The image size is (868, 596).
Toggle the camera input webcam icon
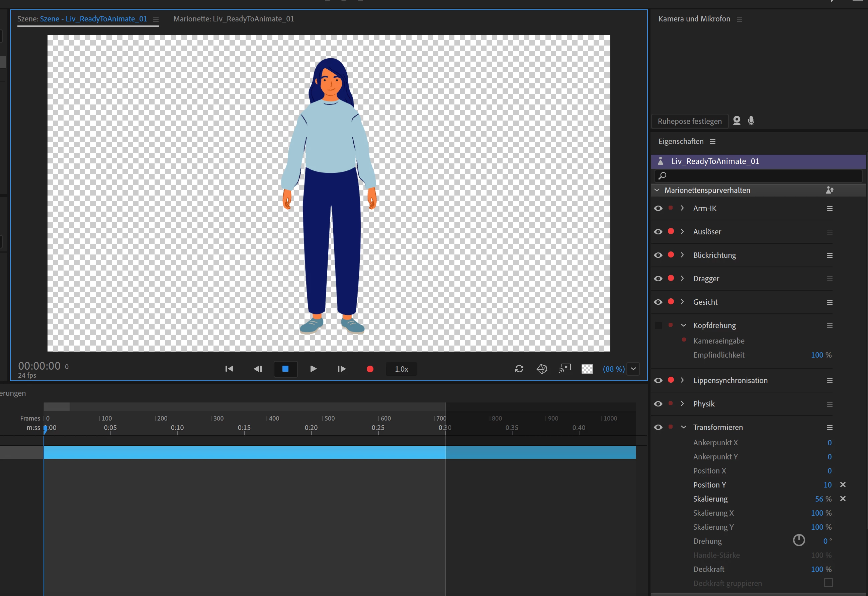[x=736, y=121]
